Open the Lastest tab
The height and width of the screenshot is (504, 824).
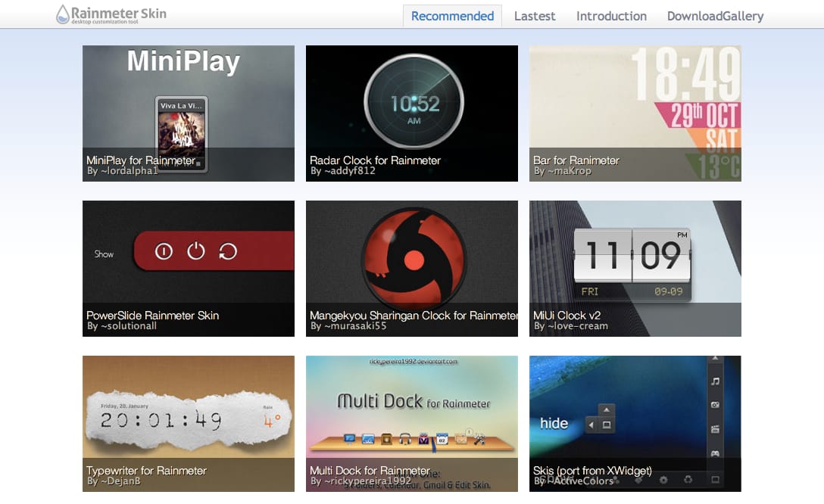tap(535, 17)
